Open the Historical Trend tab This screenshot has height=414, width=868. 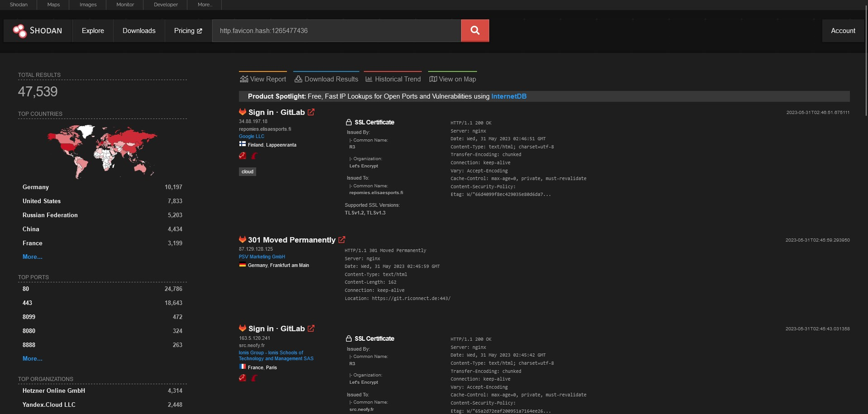393,78
